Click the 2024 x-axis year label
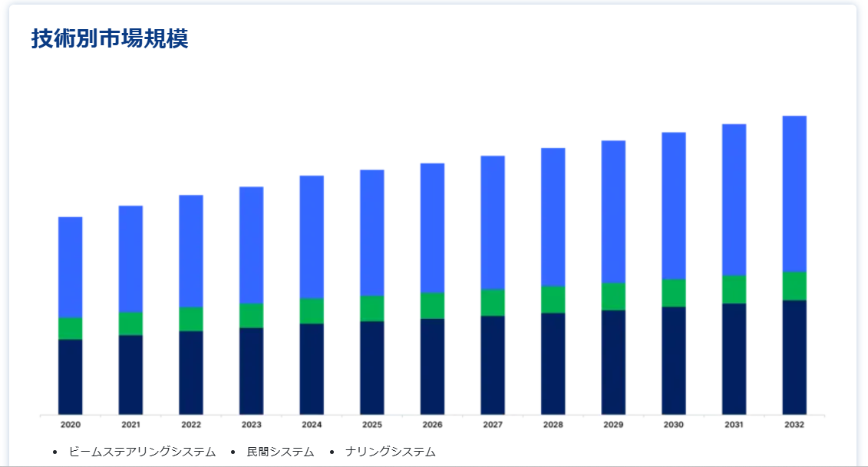 pyautogui.click(x=312, y=425)
